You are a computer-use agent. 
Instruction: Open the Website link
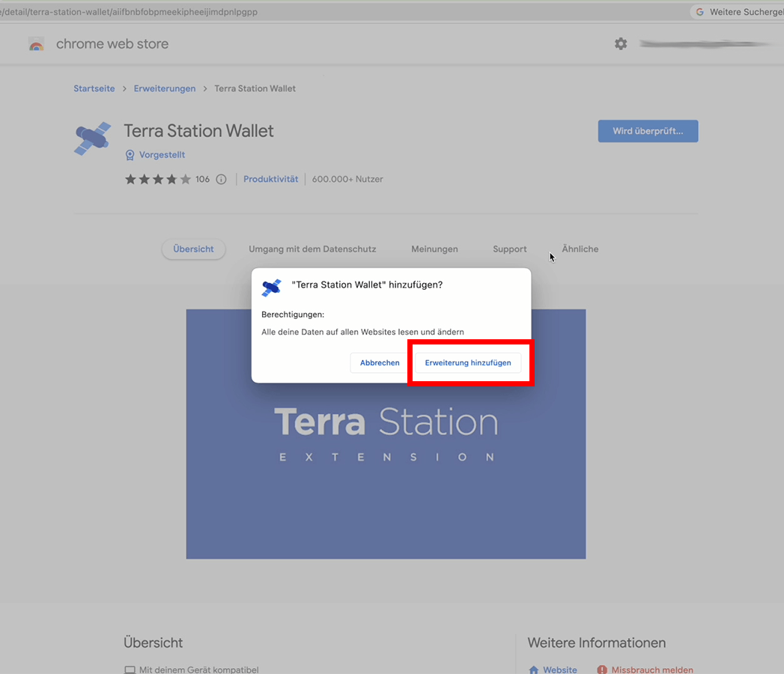click(x=560, y=670)
